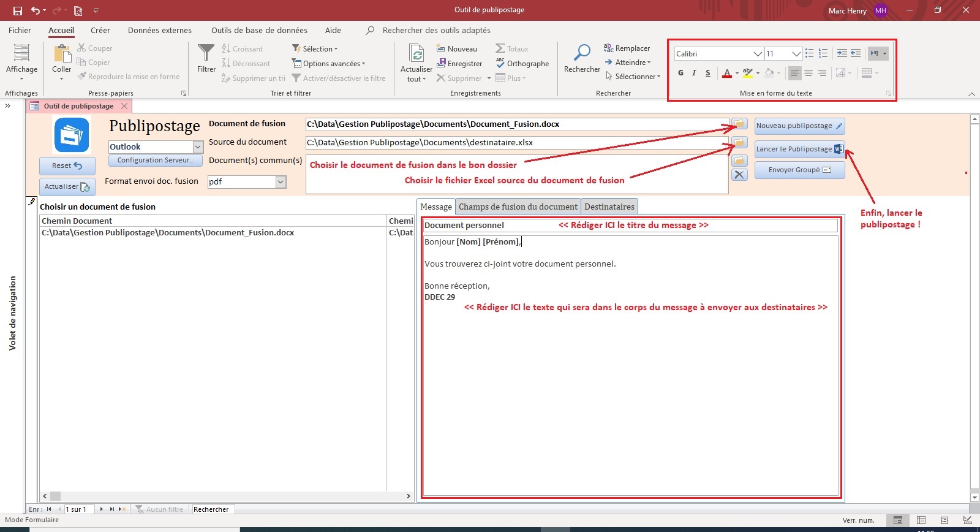
Task: Insert a bulleted list in text formatting
Action: (809, 53)
